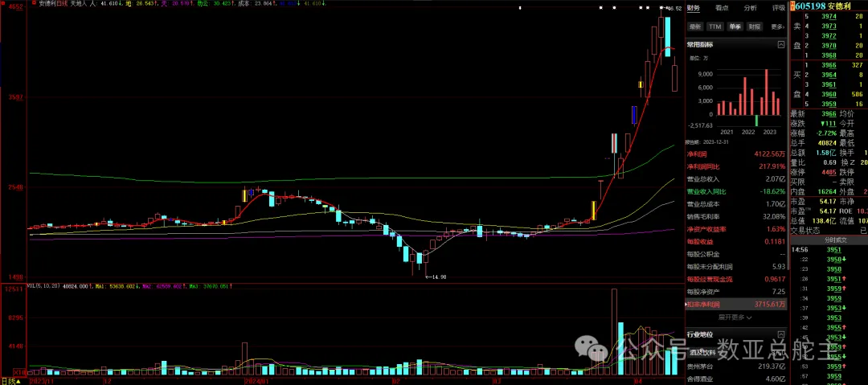Collapse the 行业地位 section chevron icon

[780, 334]
